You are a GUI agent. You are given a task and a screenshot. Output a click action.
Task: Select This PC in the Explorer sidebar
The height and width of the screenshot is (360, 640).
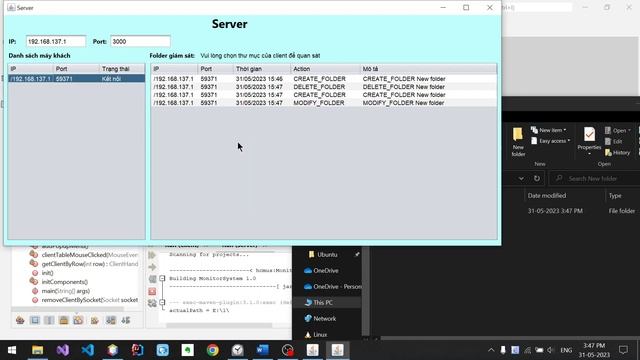click(327, 302)
